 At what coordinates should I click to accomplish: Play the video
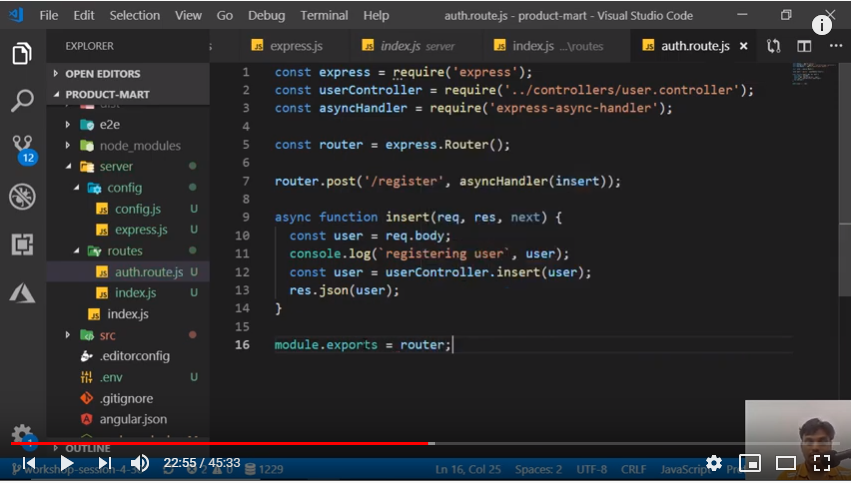[x=66, y=463]
